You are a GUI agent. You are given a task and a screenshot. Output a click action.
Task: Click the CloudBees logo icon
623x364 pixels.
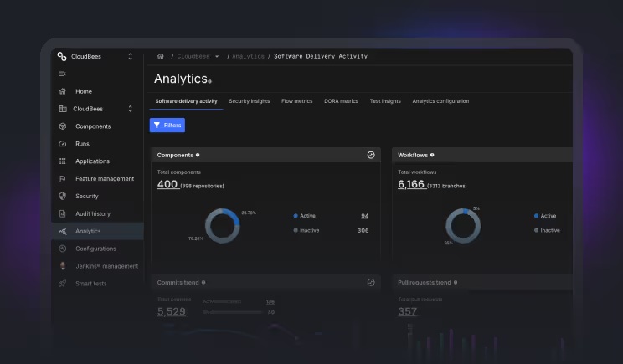pyautogui.click(x=62, y=56)
